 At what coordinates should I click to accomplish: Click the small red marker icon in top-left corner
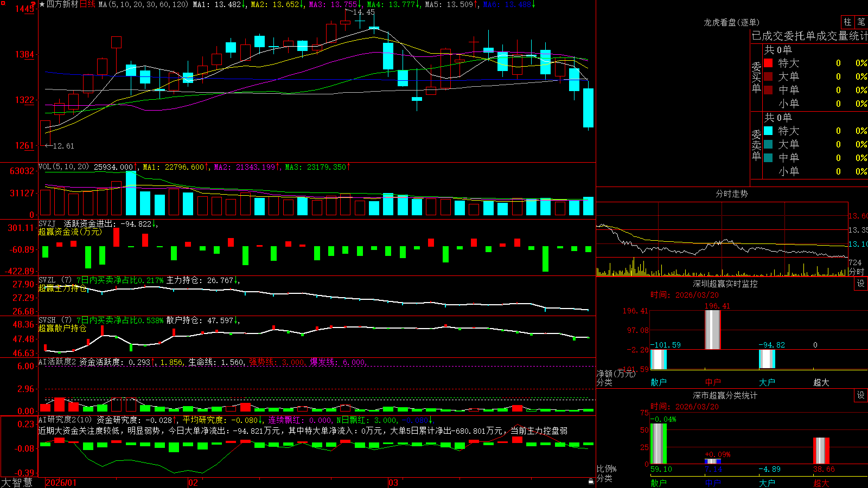tap(3, 3)
